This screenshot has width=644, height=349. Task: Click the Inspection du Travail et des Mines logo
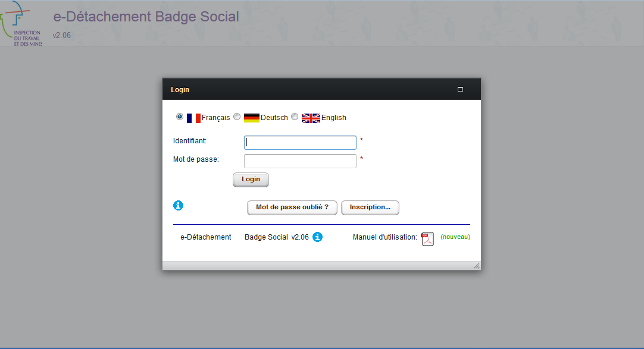point(21,23)
